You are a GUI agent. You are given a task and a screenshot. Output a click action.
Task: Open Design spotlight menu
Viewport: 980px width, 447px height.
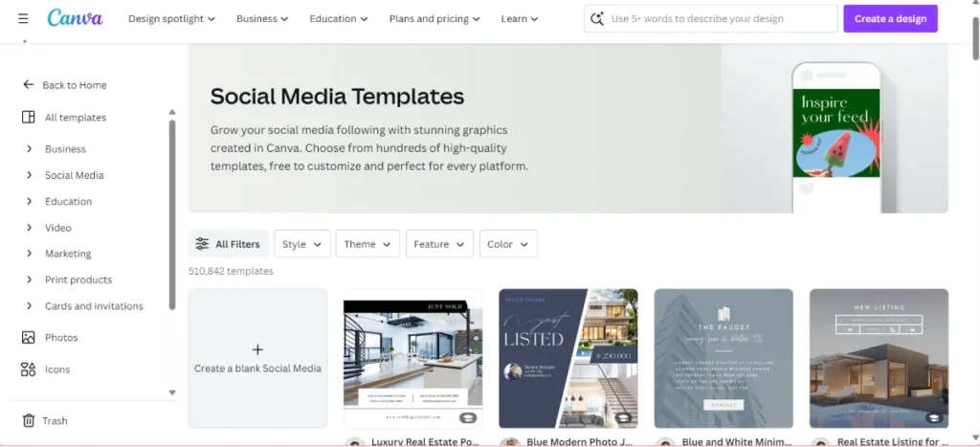coord(172,19)
